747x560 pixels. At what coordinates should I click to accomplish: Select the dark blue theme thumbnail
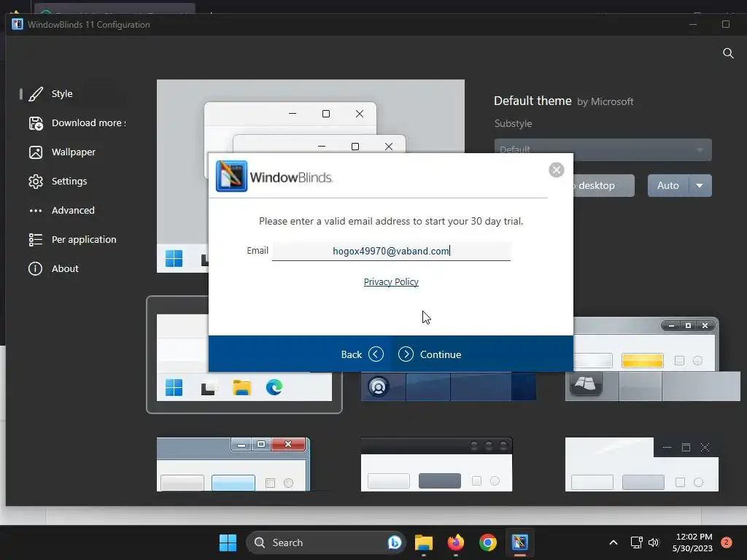tap(449, 386)
